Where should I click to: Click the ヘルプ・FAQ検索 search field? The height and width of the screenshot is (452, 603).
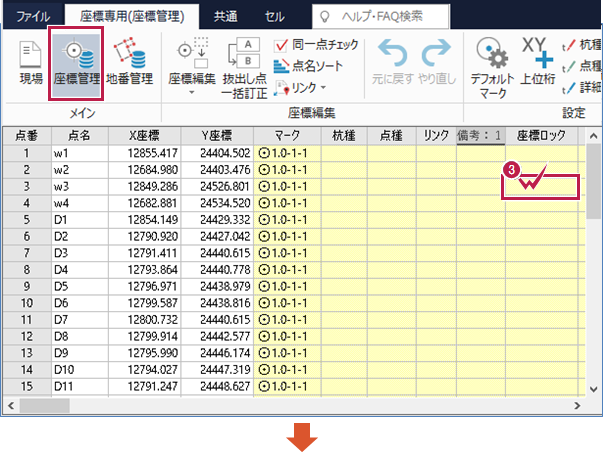(x=381, y=17)
